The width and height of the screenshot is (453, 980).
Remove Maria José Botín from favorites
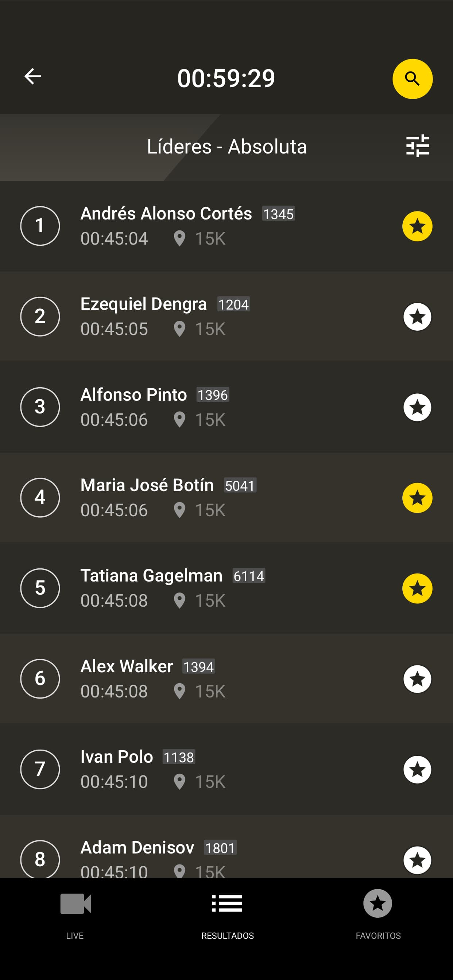[x=417, y=498]
